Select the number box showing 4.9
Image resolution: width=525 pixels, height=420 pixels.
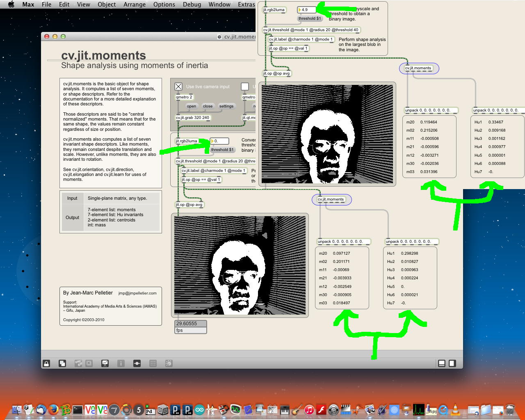click(306, 10)
